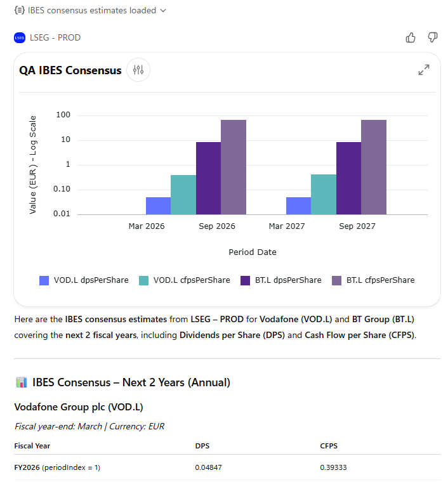The image size is (448, 482).
Task: Click the Fiscal Year column header
Action: [32, 446]
